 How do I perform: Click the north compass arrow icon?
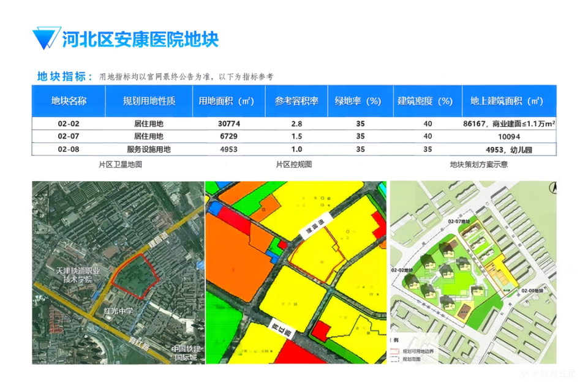[x=552, y=187]
